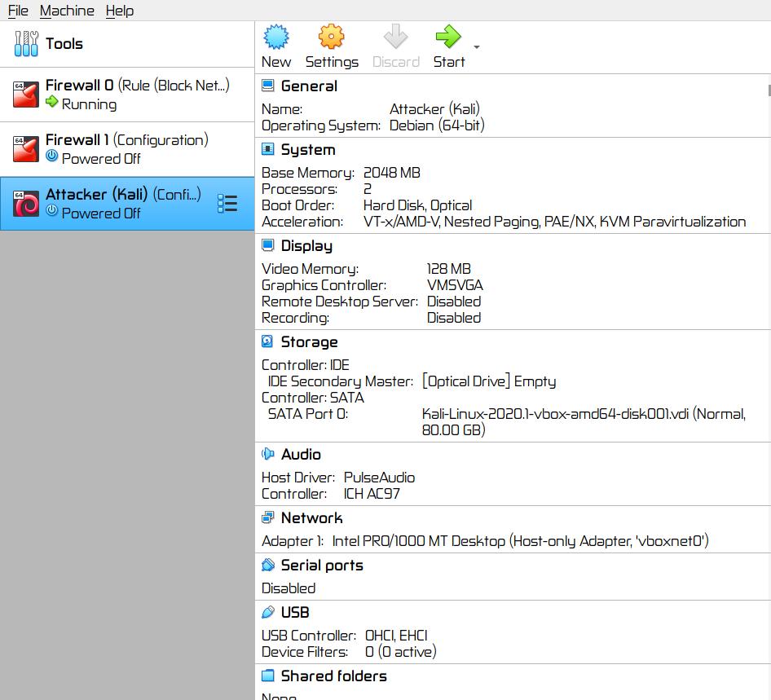Open Settings with the gear icon
This screenshot has width=771, height=700.
point(331,37)
